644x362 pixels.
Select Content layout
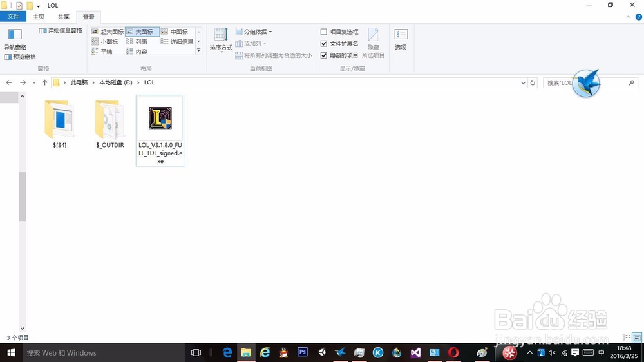pyautogui.click(x=137, y=52)
